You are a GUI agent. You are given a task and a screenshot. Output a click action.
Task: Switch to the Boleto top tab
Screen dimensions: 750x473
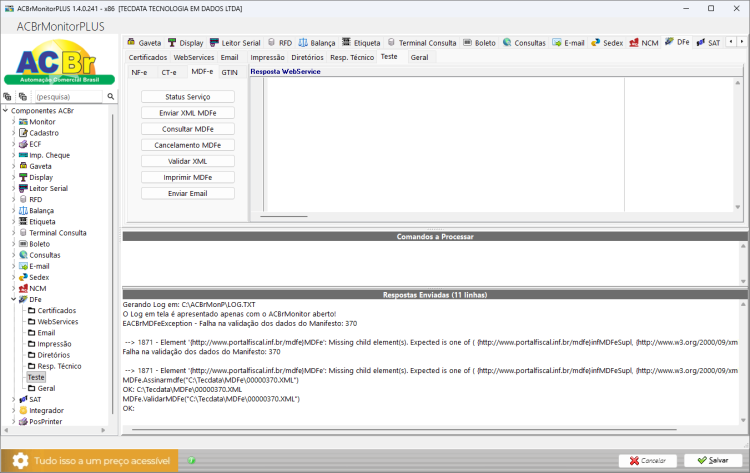tap(479, 43)
